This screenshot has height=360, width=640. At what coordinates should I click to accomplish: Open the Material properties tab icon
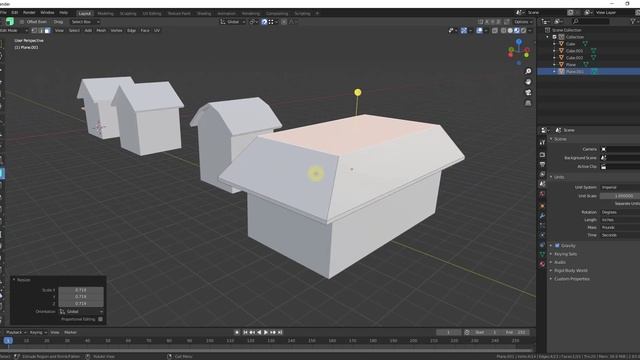542,264
